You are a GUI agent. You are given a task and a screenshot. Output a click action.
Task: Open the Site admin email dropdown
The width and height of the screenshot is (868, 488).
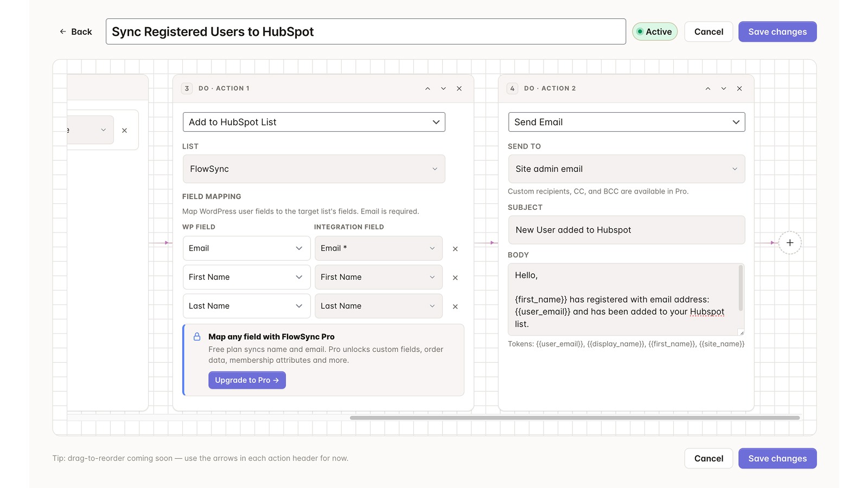tap(627, 169)
